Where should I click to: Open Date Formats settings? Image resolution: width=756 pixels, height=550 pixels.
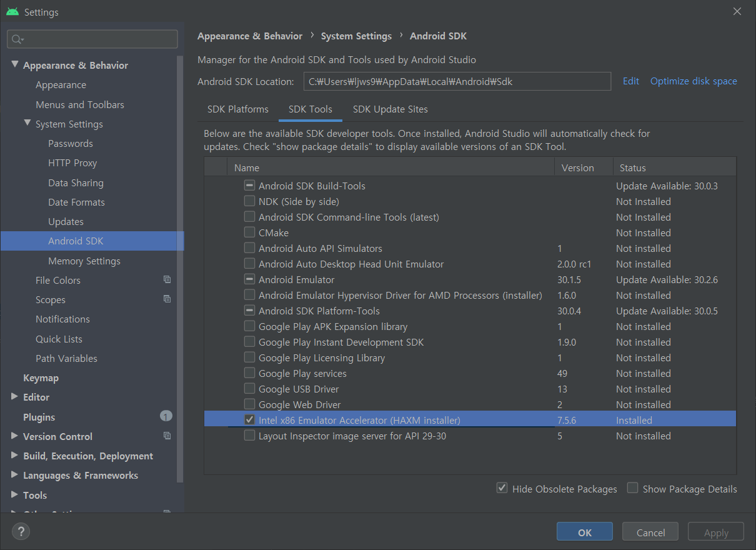coord(76,202)
